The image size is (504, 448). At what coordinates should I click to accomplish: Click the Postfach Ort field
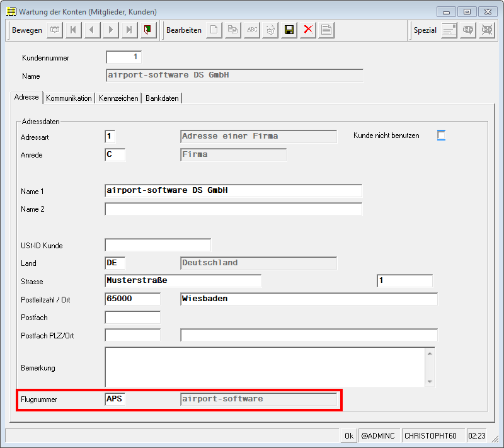click(x=309, y=335)
